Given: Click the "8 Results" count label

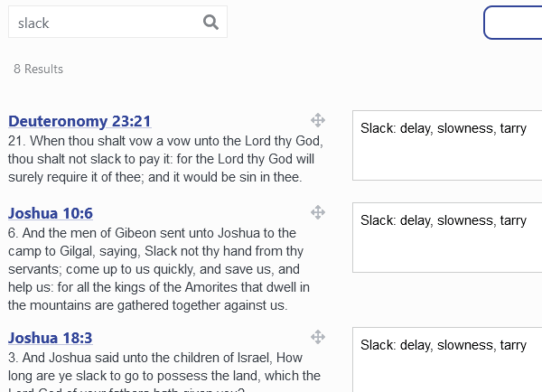Looking at the screenshot, I should (38, 69).
